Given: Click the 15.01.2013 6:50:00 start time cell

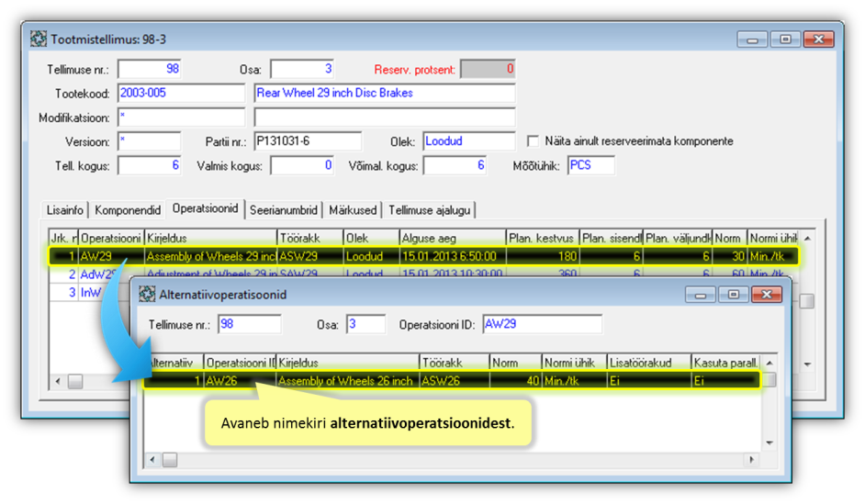Looking at the screenshot, I should (x=452, y=256).
